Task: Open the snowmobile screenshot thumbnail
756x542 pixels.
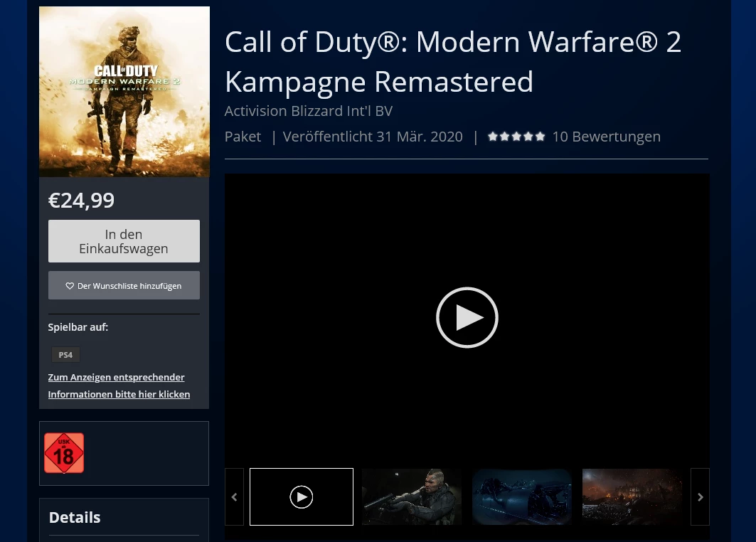Action: (521, 496)
